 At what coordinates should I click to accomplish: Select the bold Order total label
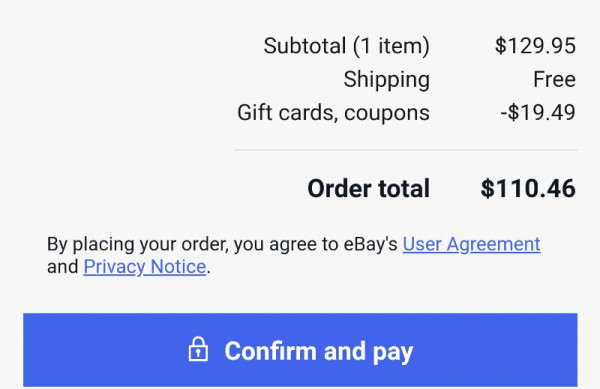pos(368,189)
